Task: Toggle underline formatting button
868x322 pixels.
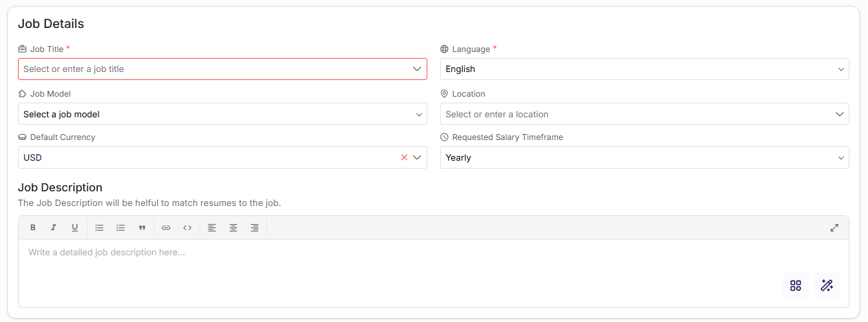Action: (75, 228)
